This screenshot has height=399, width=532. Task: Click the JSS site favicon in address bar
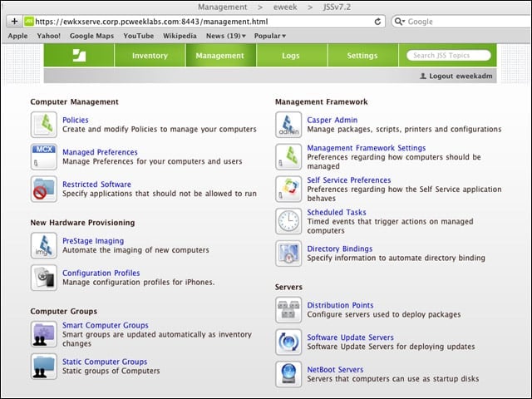point(29,22)
